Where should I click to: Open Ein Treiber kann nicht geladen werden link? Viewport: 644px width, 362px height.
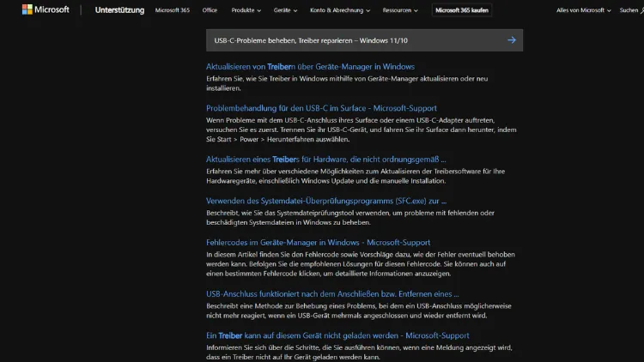pos(337,335)
